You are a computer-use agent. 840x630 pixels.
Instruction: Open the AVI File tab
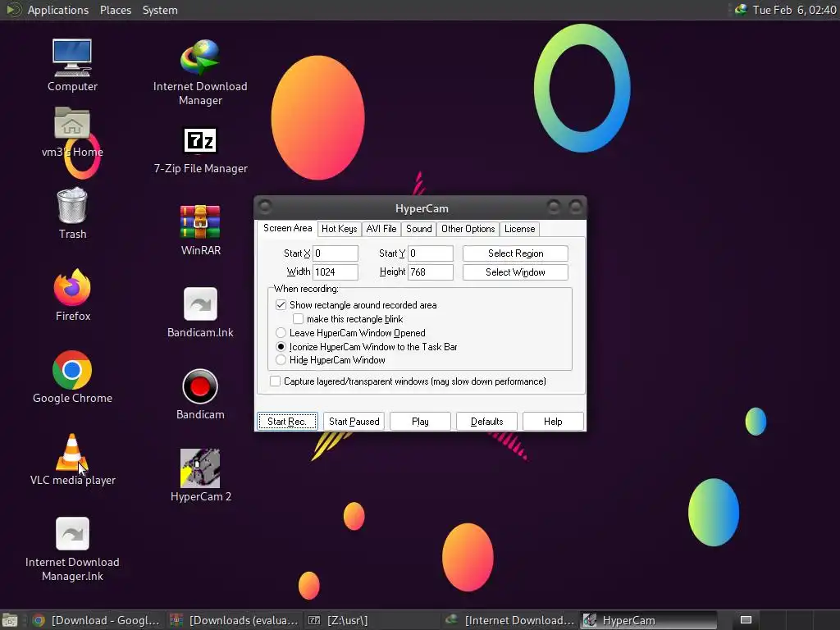tap(381, 229)
